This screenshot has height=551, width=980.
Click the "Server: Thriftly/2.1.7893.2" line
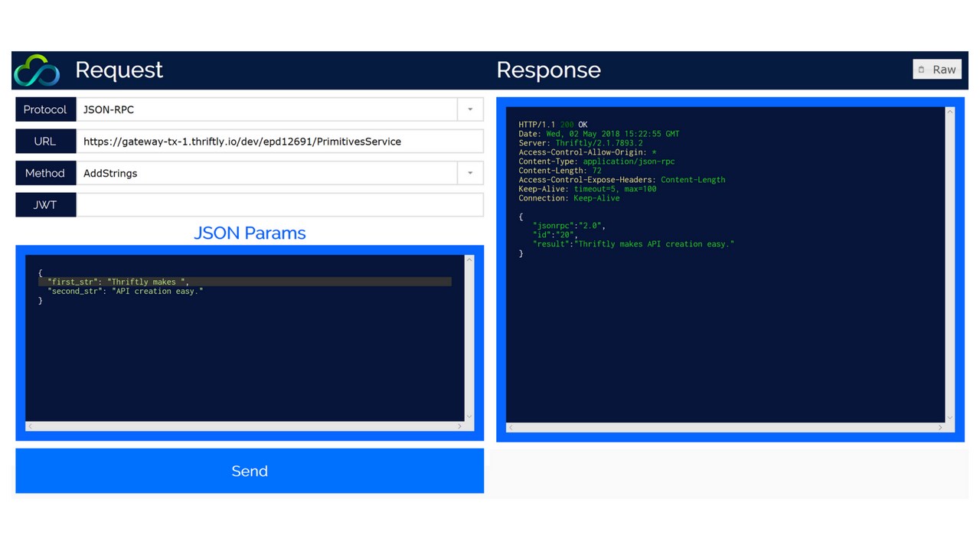click(x=580, y=143)
